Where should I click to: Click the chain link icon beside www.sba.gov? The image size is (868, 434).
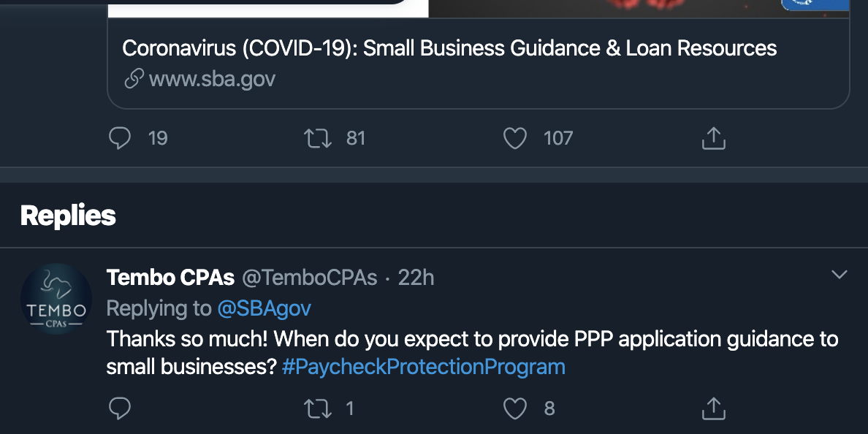[x=134, y=79]
